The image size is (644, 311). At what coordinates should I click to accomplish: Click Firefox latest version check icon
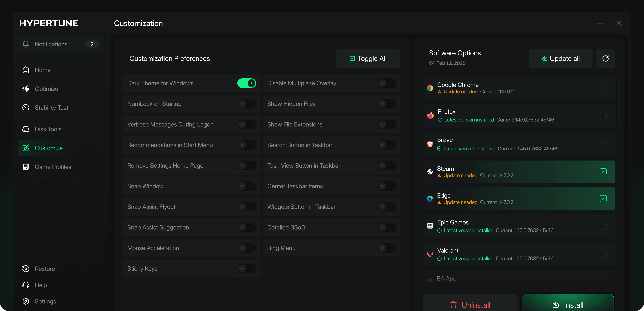[440, 120]
